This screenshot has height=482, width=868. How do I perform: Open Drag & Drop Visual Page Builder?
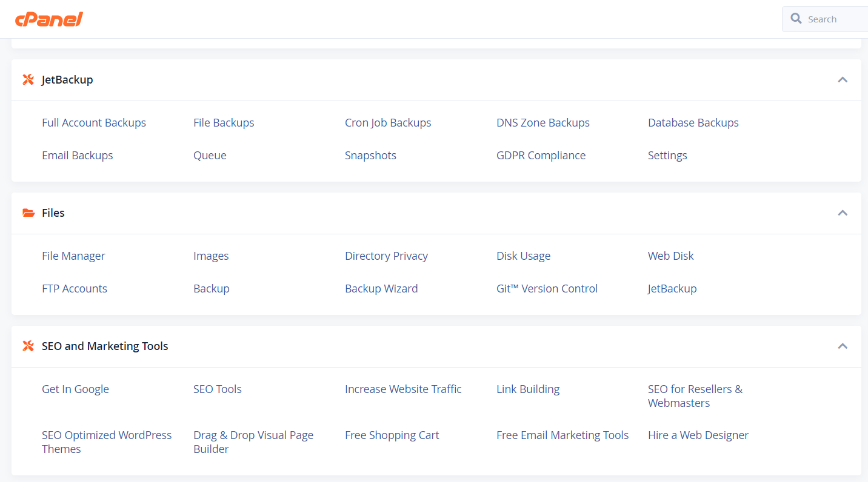[x=253, y=442]
